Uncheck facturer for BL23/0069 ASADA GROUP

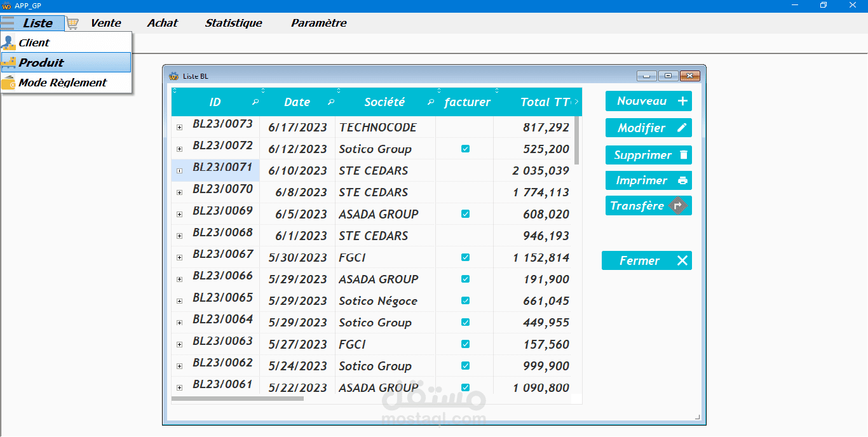point(465,214)
